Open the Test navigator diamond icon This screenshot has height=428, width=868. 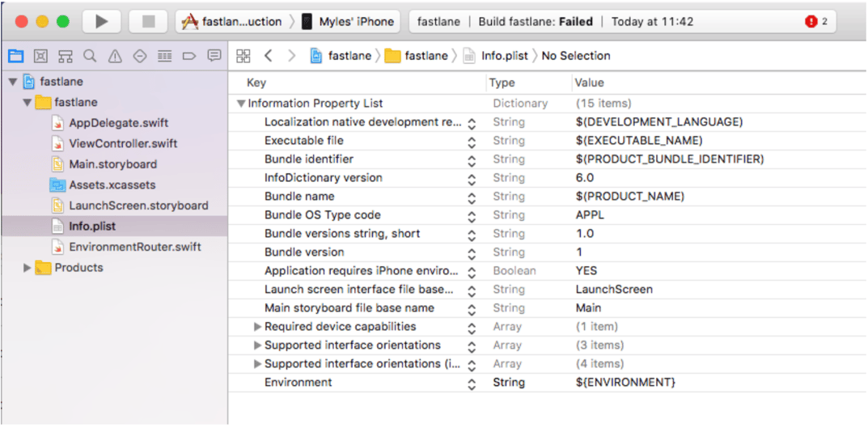(139, 56)
